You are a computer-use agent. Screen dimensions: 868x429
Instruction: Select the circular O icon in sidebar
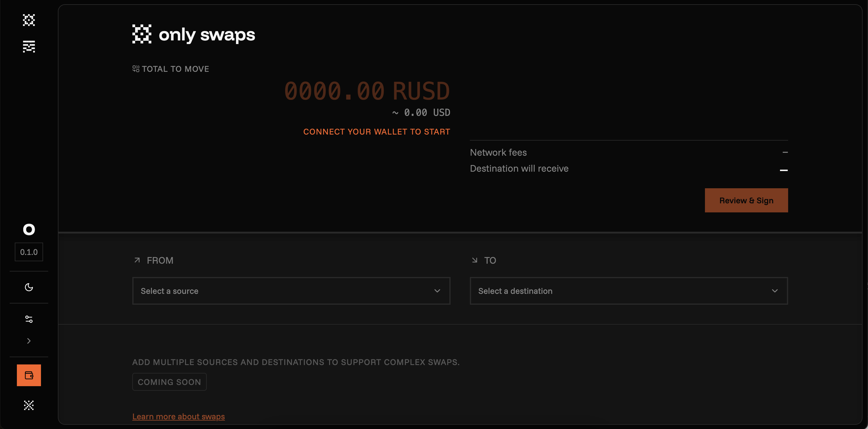pyautogui.click(x=29, y=229)
